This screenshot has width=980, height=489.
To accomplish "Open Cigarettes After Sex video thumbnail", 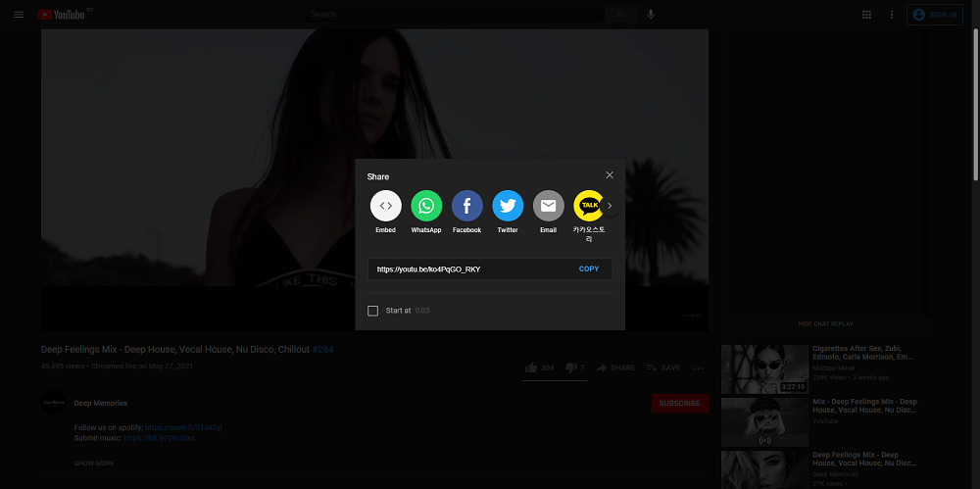I will point(763,368).
